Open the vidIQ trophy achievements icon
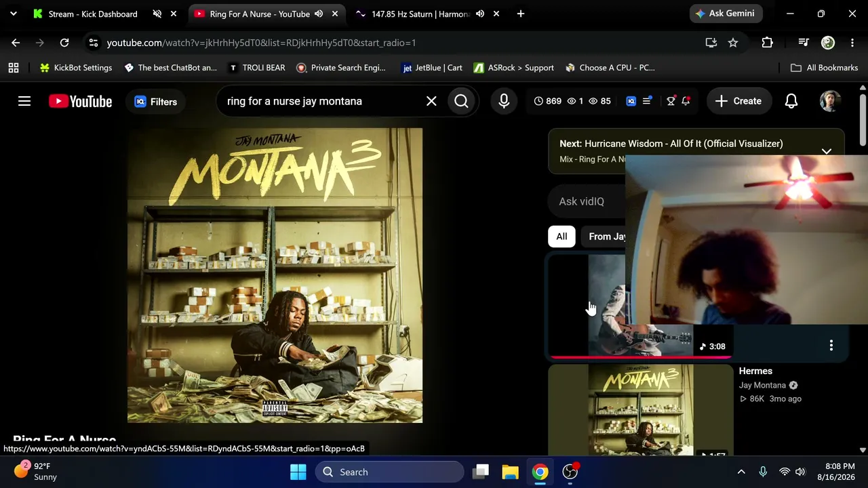The height and width of the screenshot is (488, 868). (x=671, y=101)
